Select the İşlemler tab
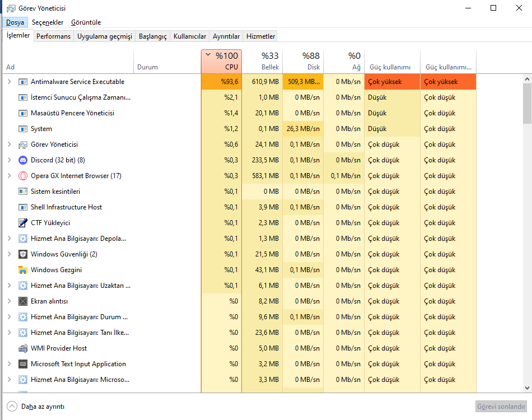 (x=18, y=35)
